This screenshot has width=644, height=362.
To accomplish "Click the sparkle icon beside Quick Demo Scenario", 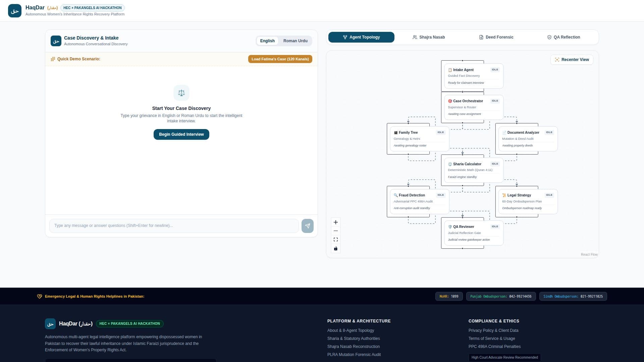I will (53, 59).
